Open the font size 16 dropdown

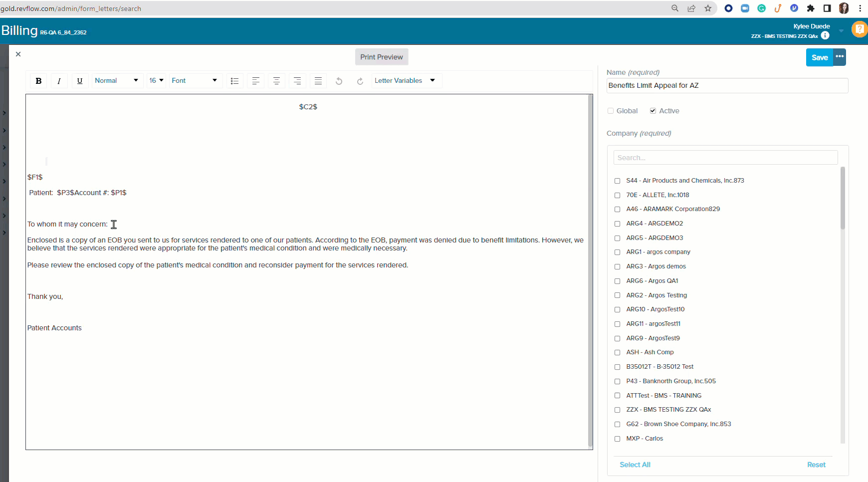(x=156, y=81)
